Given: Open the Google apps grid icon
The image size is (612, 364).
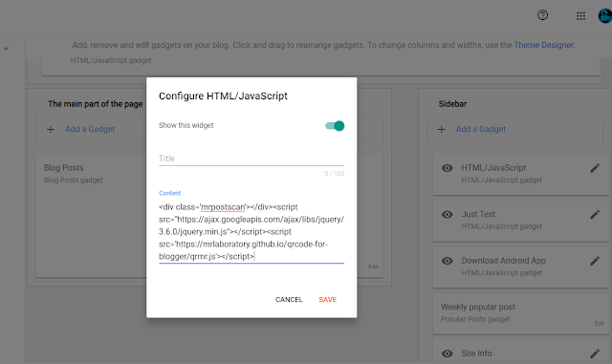Looking at the screenshot, I should coord(580,16).
